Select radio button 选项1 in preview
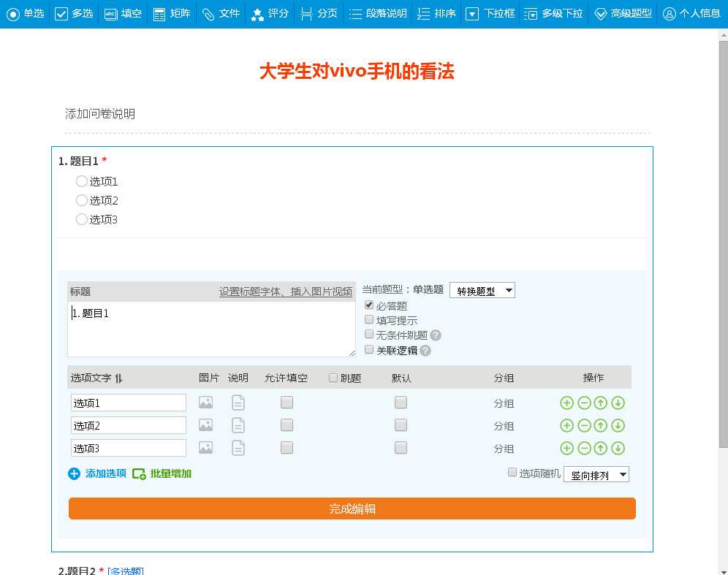Viewport: 728px width, 575px height. [x=82, y=181]
